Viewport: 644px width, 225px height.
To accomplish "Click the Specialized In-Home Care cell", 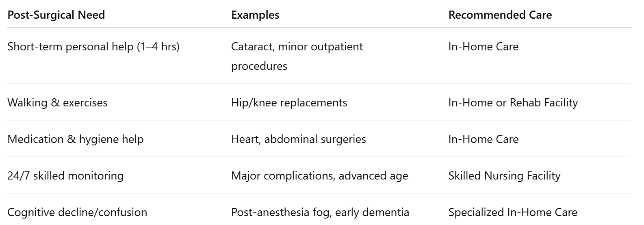I will tap(512, 212).
